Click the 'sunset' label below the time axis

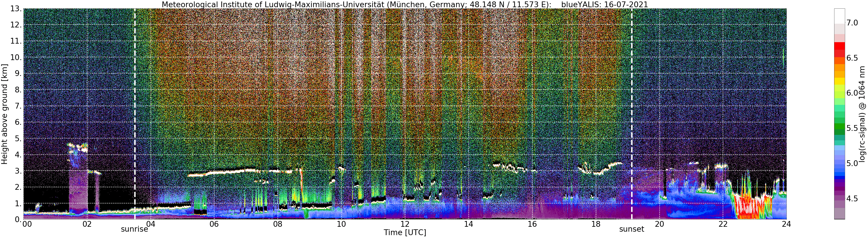click(x=631, y=229)
